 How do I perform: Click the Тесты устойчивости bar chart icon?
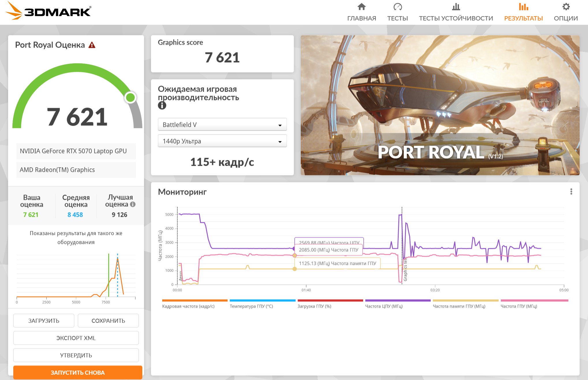pyautogui.click(x=456, y=7)
